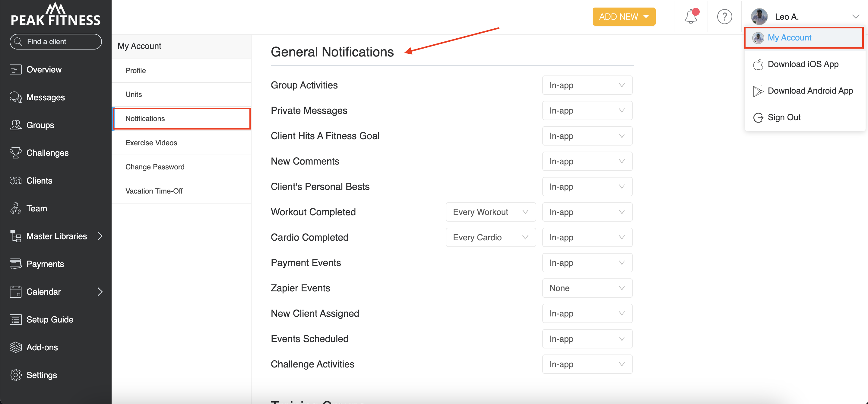Open Payment Events notification dropdown
This screenshot has width=868, height=404.
[x=587, y=263]
